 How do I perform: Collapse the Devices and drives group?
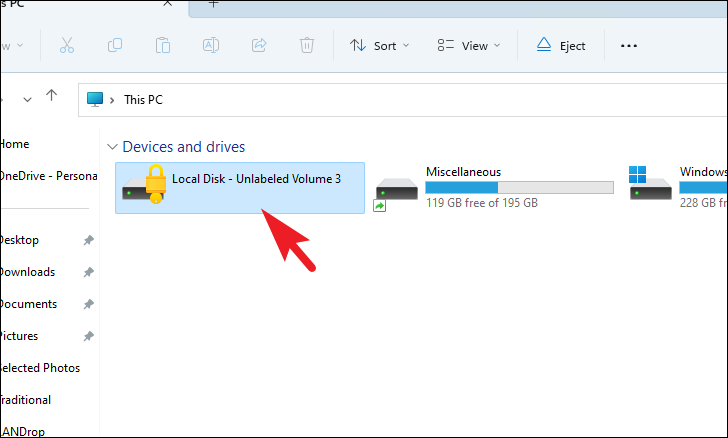point(112,147)
